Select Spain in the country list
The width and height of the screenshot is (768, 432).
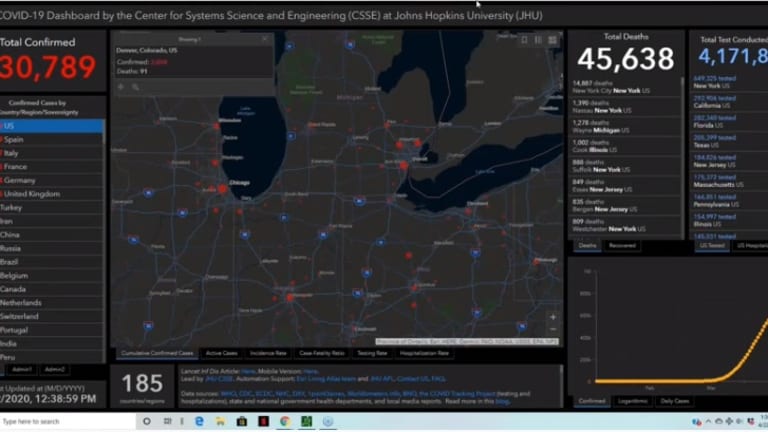click(51, 140)
